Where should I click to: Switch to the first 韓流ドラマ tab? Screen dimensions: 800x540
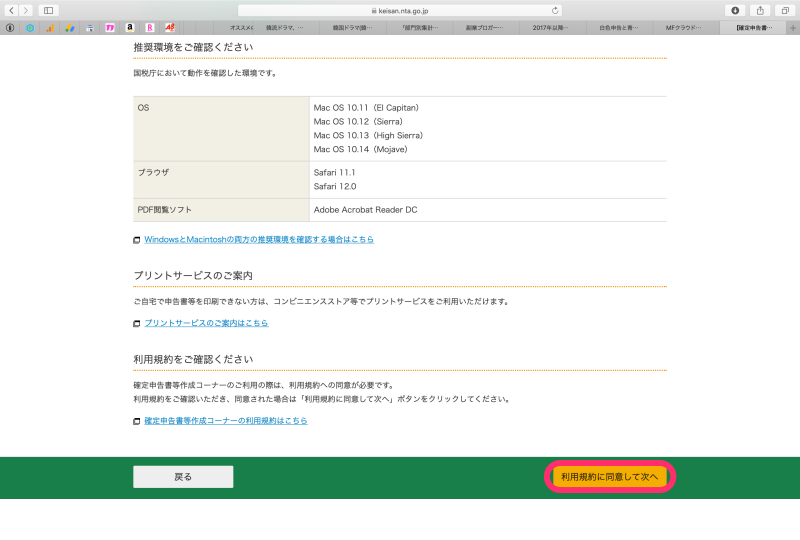click(x=286, y=28)
